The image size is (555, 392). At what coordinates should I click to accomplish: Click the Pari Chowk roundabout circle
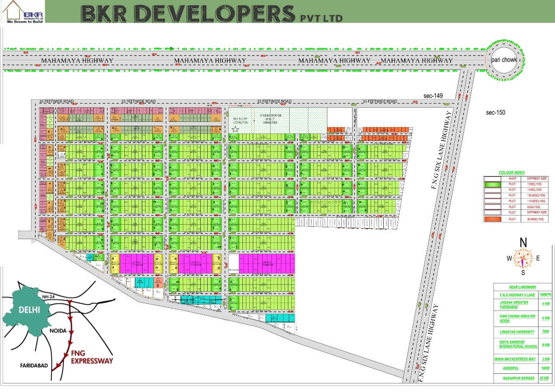pyautogui.click(x=504, y=60)
